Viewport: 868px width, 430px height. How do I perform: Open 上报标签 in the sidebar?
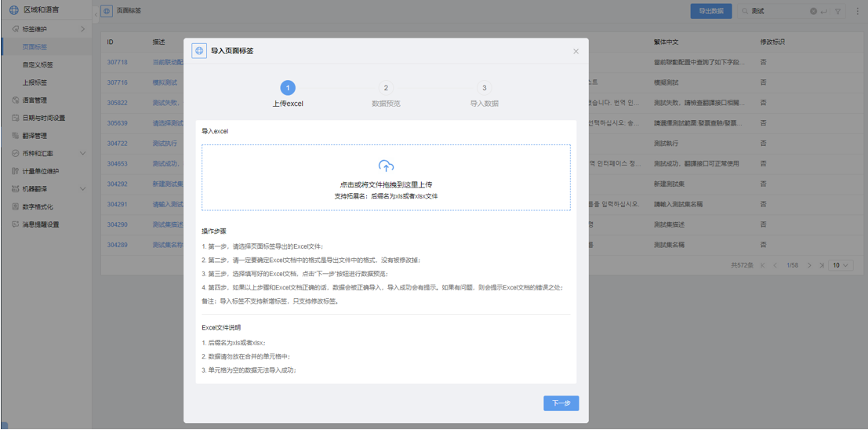tap(35, 82)
